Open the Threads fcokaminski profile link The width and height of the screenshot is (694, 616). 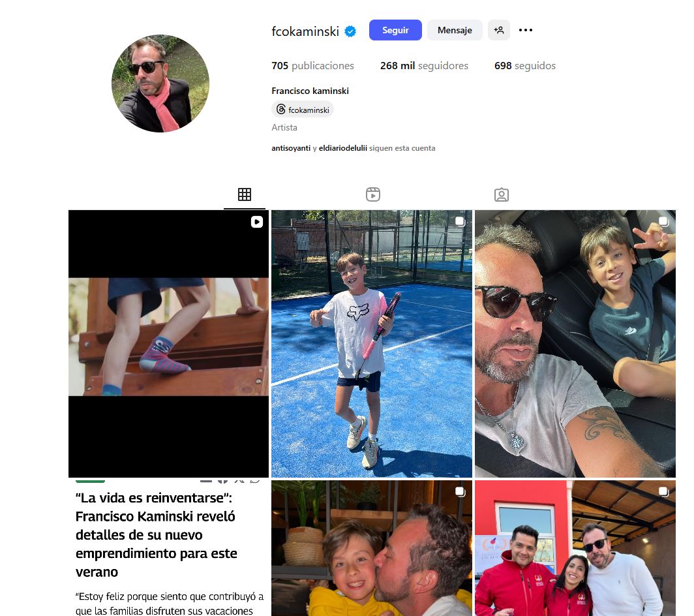click(303, 110)
